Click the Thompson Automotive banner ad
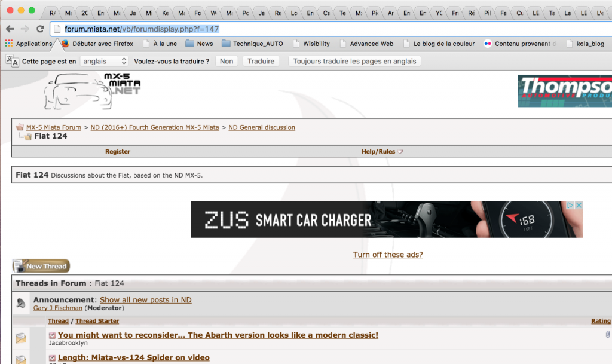The height and width of the screenshot is (364, 612). pos(564,91)
